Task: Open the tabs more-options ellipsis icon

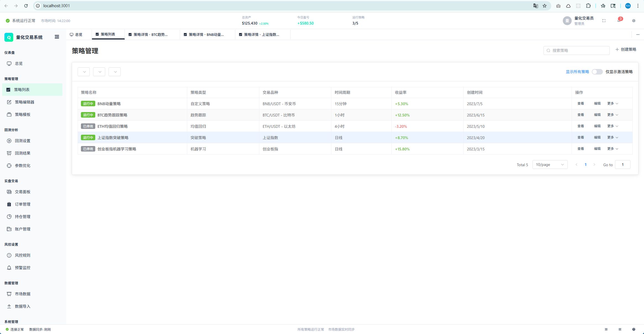Action: point(638,35)
